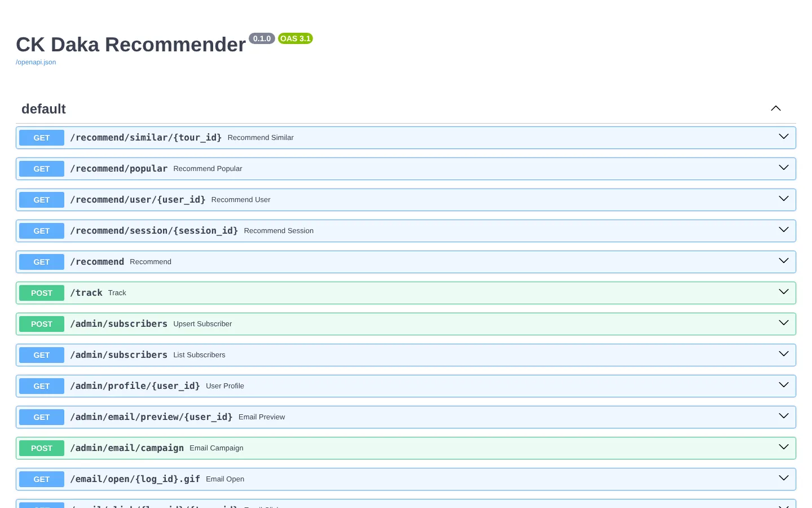Click GET badge for List Subscribers
812x508 pixels.
click(42, 355)
